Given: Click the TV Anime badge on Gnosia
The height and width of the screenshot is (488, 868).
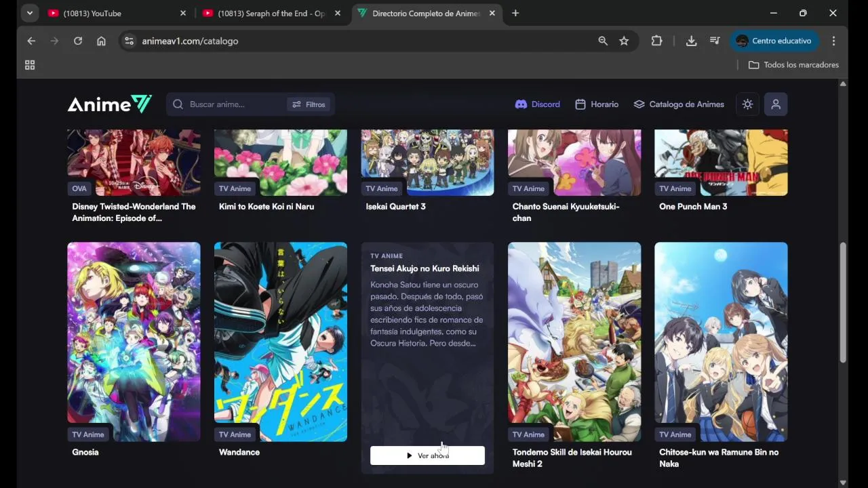Looking at the screenshot, I should coord(88,434).
